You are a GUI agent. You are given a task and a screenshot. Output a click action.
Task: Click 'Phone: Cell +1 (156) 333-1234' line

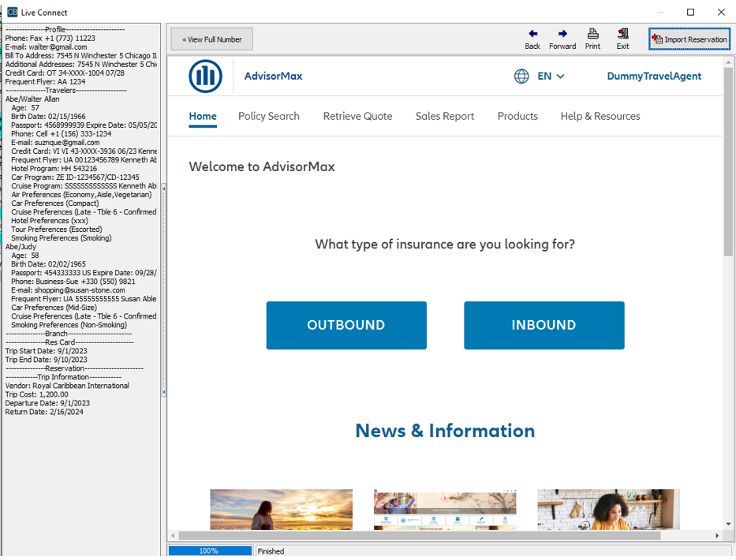(x=61, y=134)
